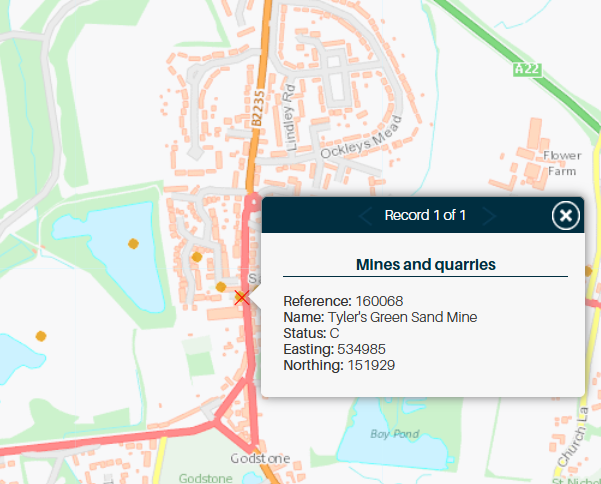Viewport: 601px width, 484px height.
Task: Click the Flower Farm map label
Action: point(561,163)
